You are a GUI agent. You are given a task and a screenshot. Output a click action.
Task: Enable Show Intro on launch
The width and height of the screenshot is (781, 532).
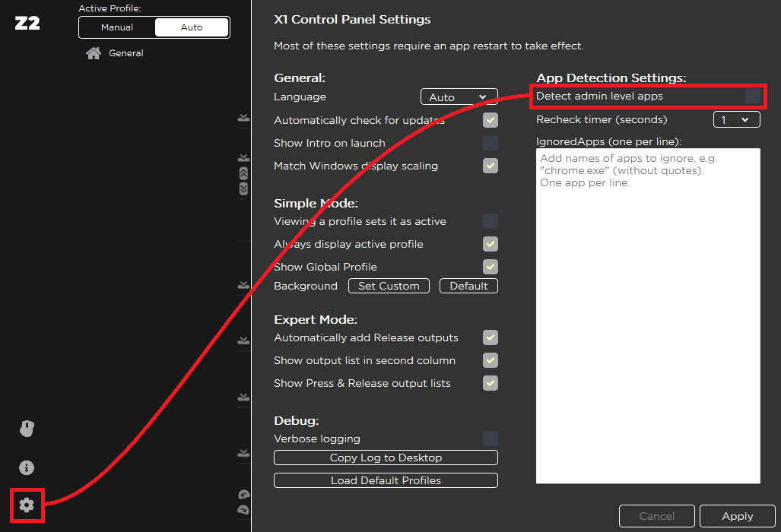click(491, 143)
